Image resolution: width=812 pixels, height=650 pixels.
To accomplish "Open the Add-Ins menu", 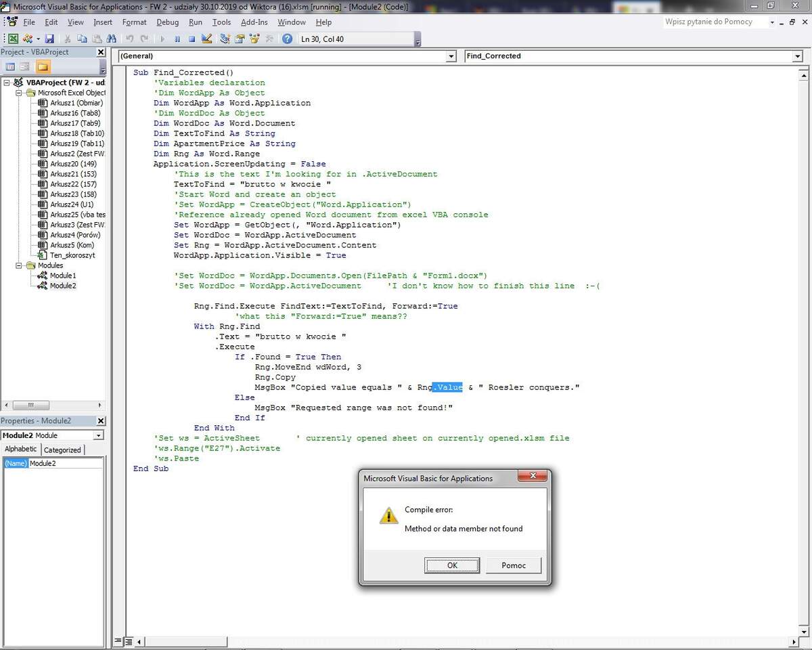I will point(254,22).
